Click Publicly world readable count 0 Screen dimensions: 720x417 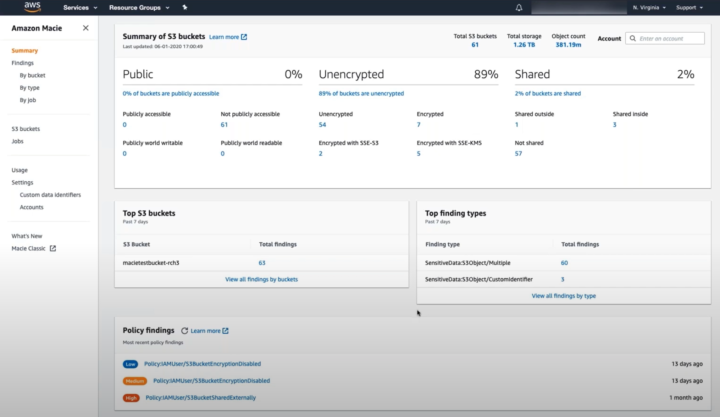pos(223,154)
